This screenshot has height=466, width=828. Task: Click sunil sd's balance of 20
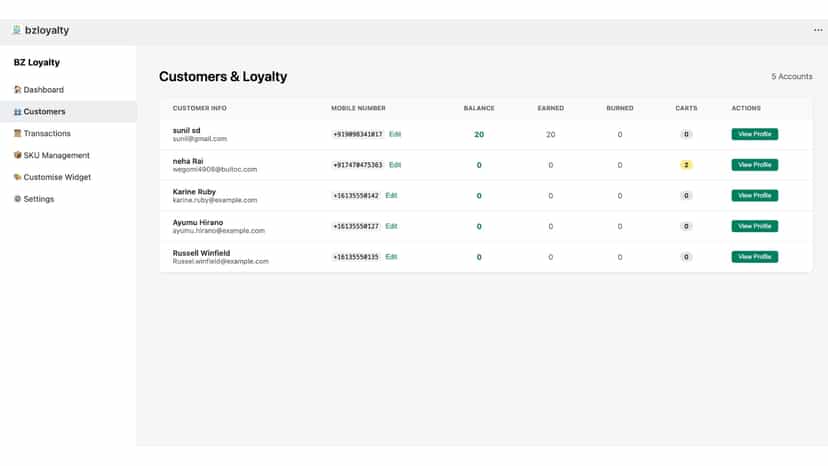click(479, 135)
